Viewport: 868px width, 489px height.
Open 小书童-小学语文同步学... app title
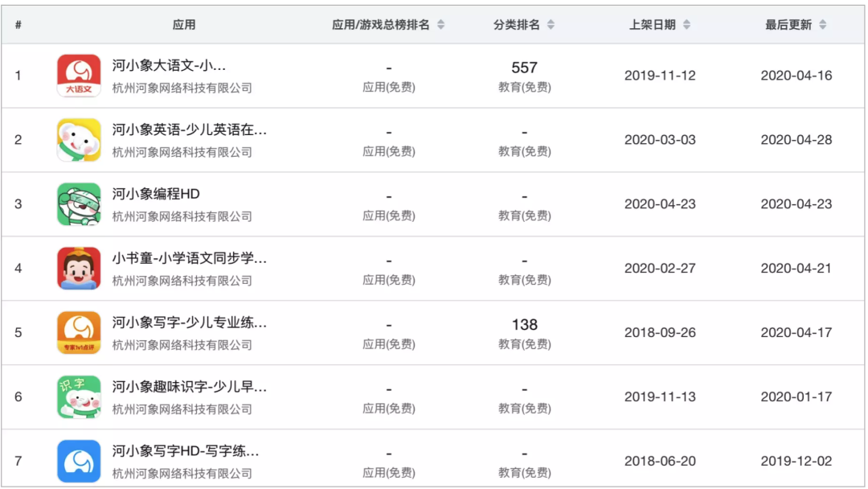[190, 258]
